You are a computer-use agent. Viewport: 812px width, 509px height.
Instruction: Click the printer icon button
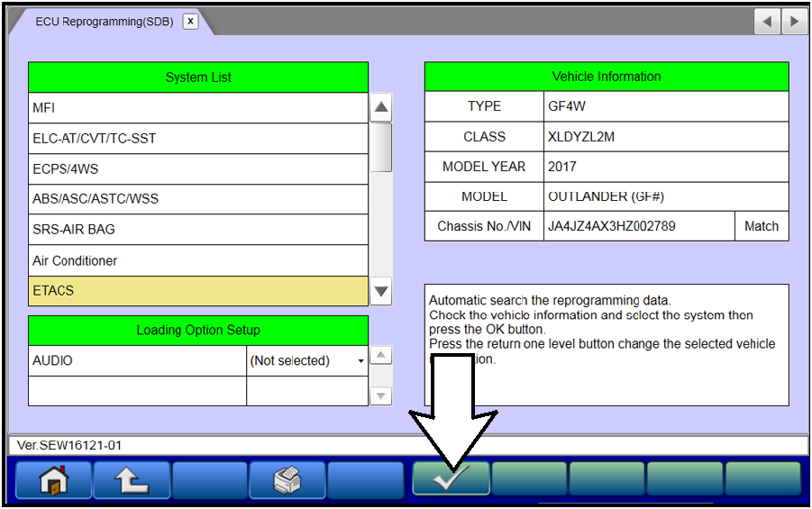coord(287,479)
